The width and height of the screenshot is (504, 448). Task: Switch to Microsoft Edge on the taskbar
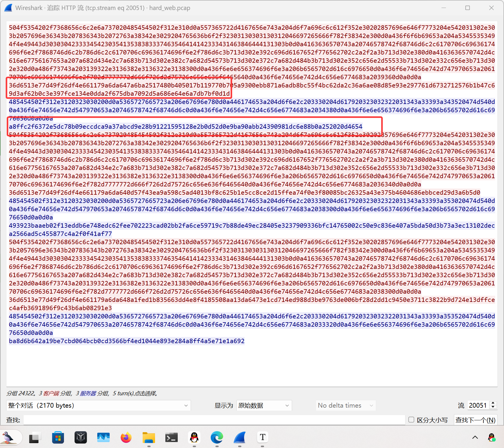(x=217, y=438)
